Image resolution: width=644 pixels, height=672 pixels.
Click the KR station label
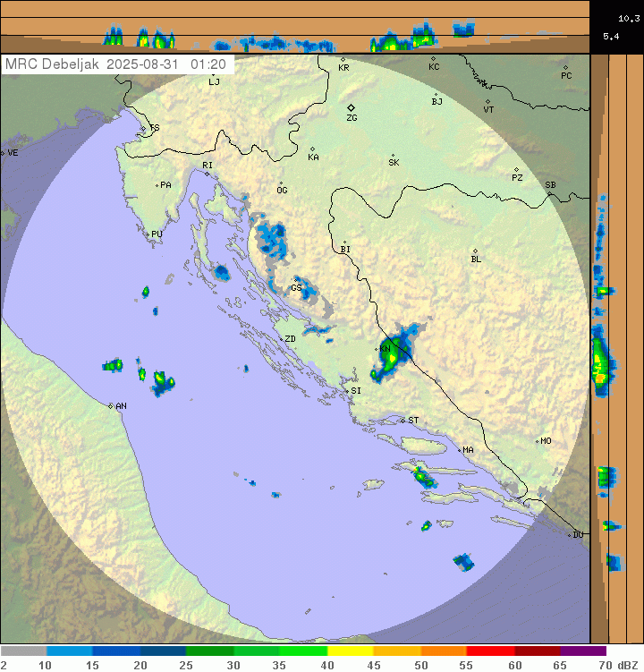point(343,68)
